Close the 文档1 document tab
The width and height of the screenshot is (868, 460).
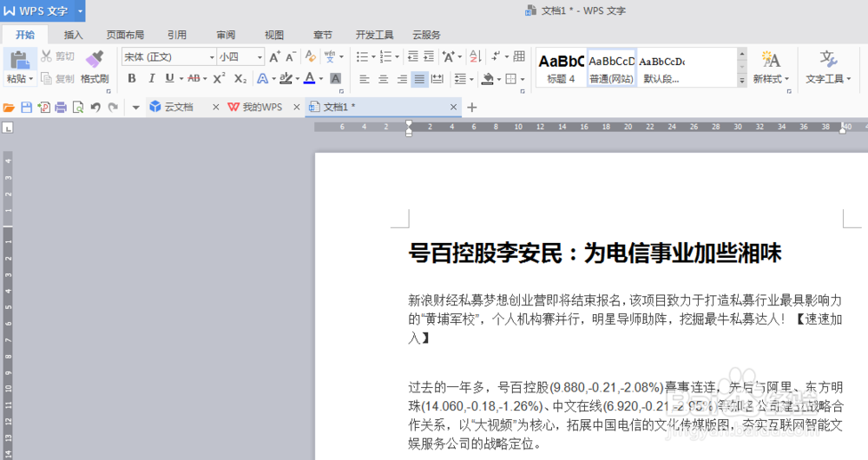[453, 108]
